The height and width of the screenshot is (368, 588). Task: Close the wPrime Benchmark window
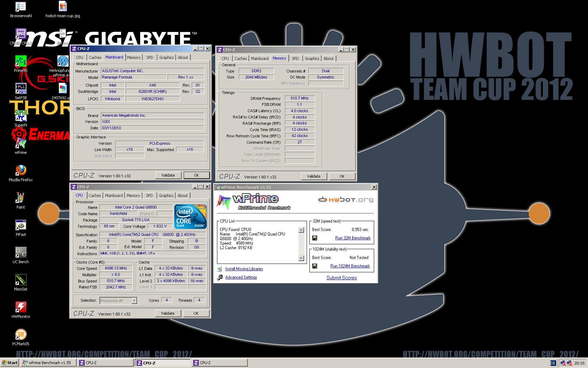tap(374, 187)
